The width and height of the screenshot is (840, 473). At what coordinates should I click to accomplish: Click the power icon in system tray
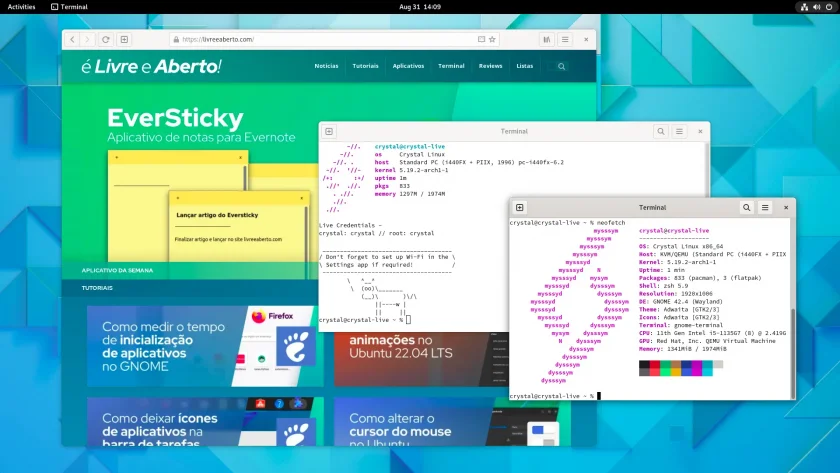(x=829, y=7)
